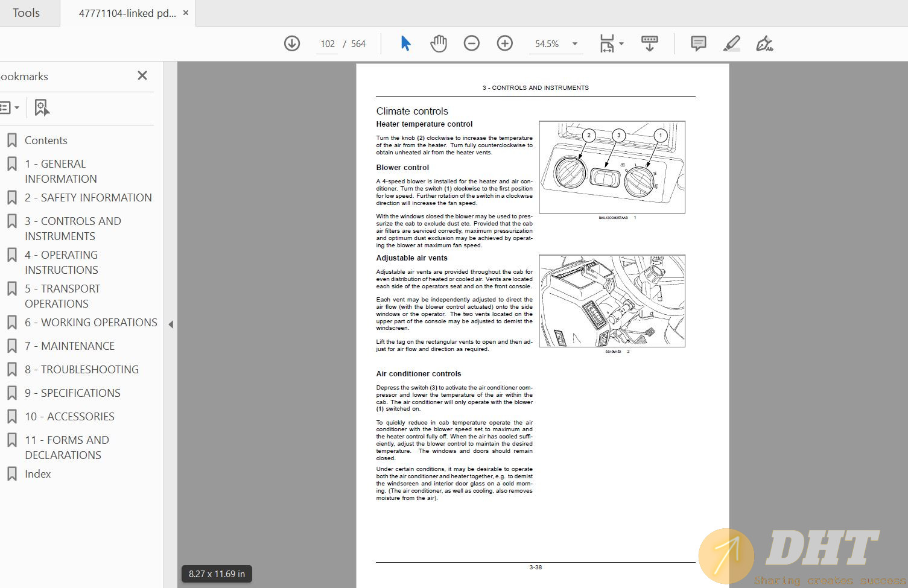908x588 pixels.
Task: Click the scrolling mode keyboard icon
Action: (x=650, y=43)
